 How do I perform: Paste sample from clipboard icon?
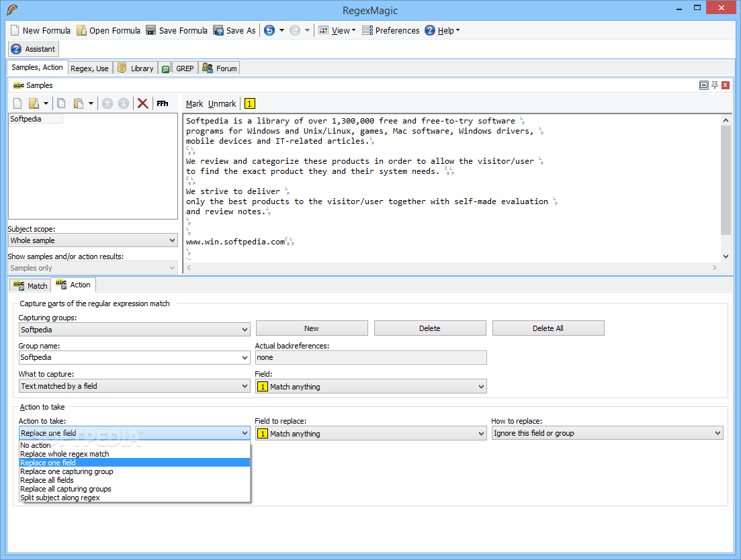coord(79,103)
